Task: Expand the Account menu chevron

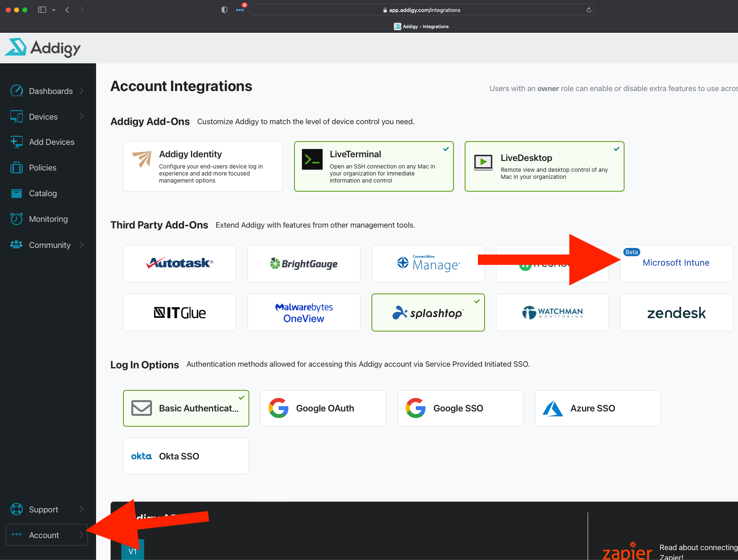Action: [81, 535]
